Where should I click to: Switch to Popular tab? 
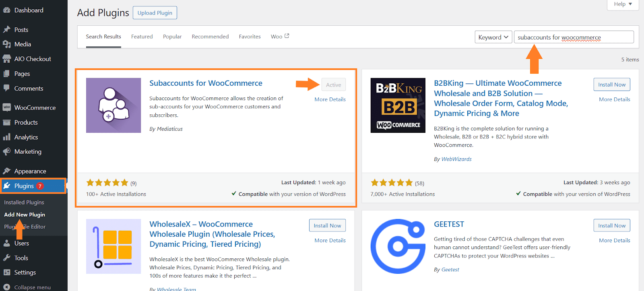click(172, 37)
